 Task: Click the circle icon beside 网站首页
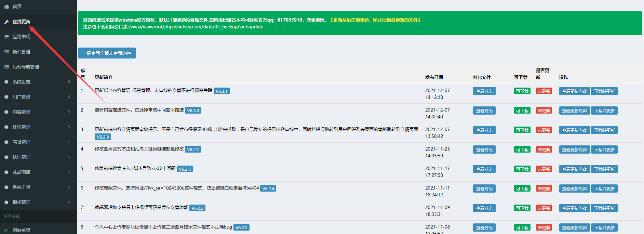6,231
